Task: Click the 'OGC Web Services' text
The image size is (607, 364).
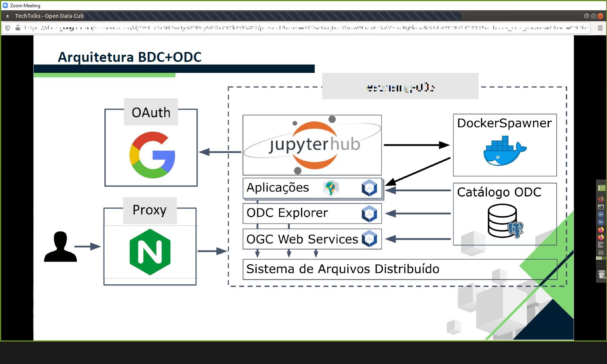Action: pos(302,239)
